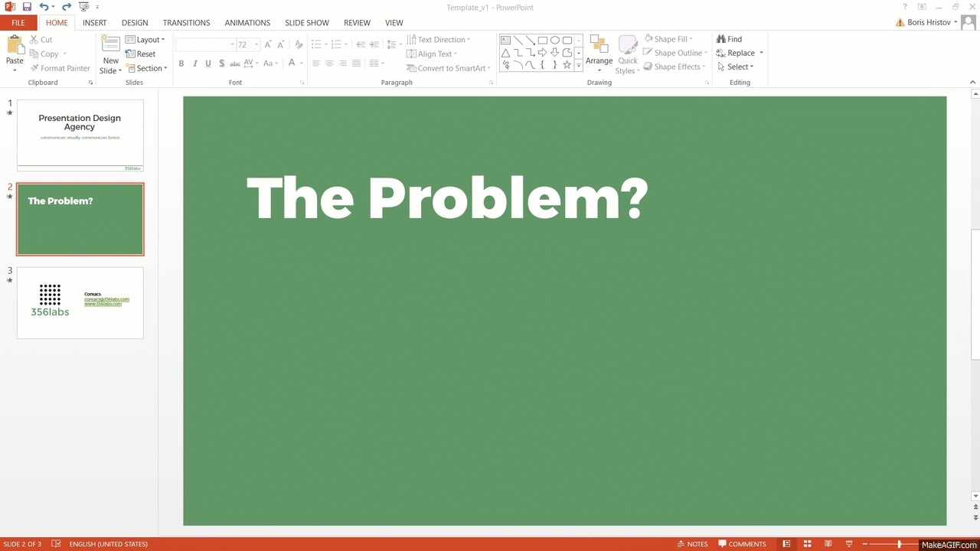This screenshot has height=551, width=980.
Task: Toggle Bold formatting
Action: pyautogui.click(x=181, y=64)
